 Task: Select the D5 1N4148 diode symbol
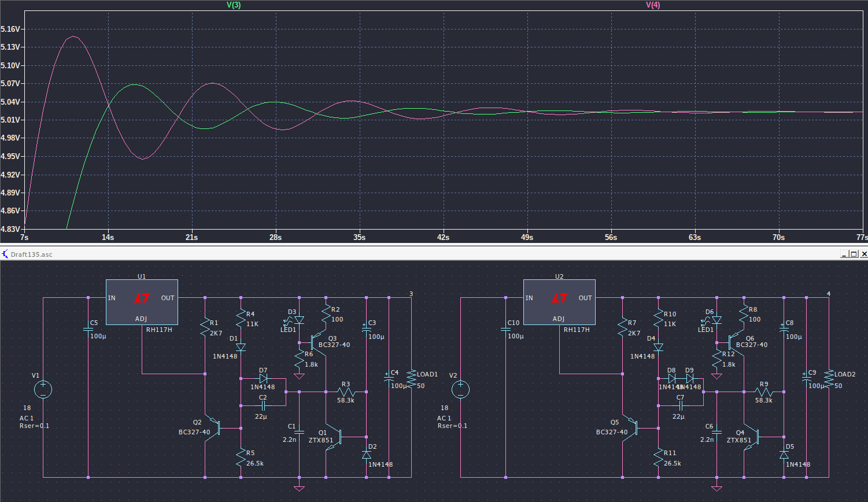[784, 455]
